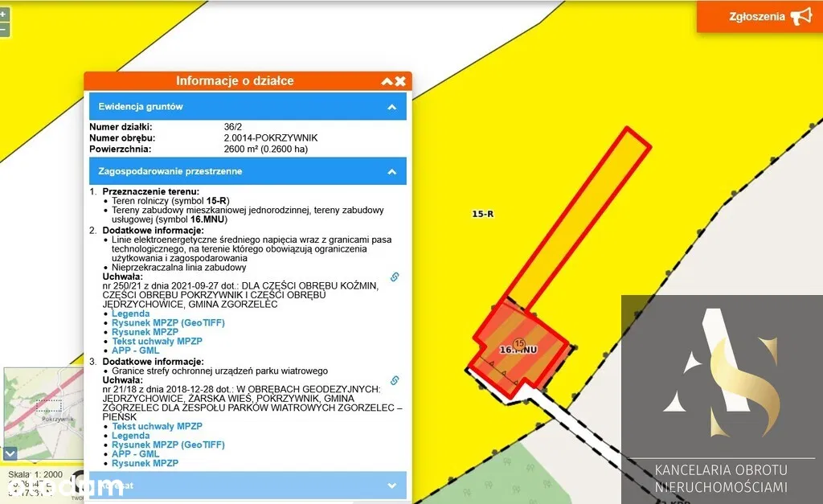Click the circled 15 marker on parcel
Viewport: 823px width, 504px height.
[518, 343]
